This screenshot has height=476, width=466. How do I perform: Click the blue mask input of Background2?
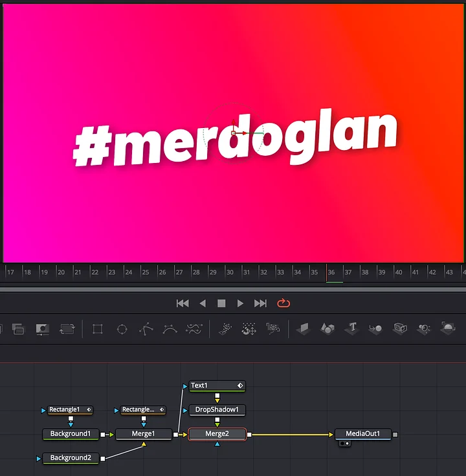39,459
